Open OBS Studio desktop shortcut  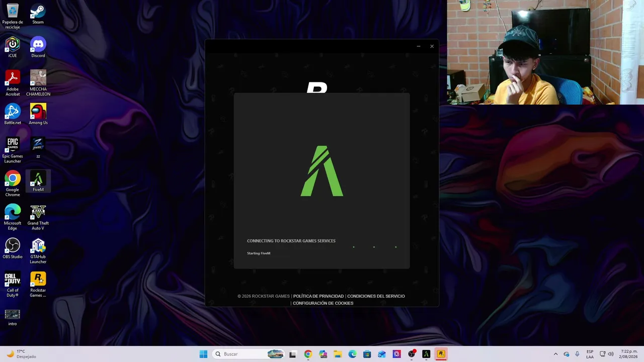(x=13, y=249)
